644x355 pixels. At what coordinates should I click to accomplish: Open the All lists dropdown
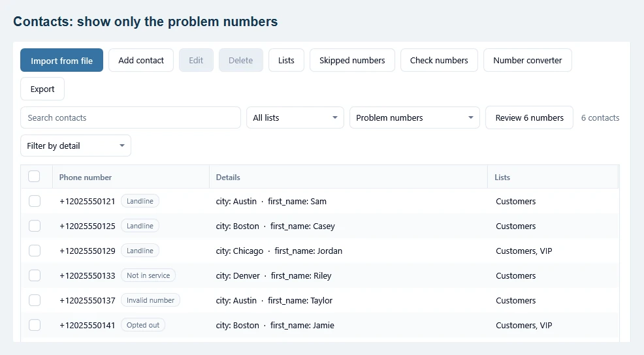[295, 117]
